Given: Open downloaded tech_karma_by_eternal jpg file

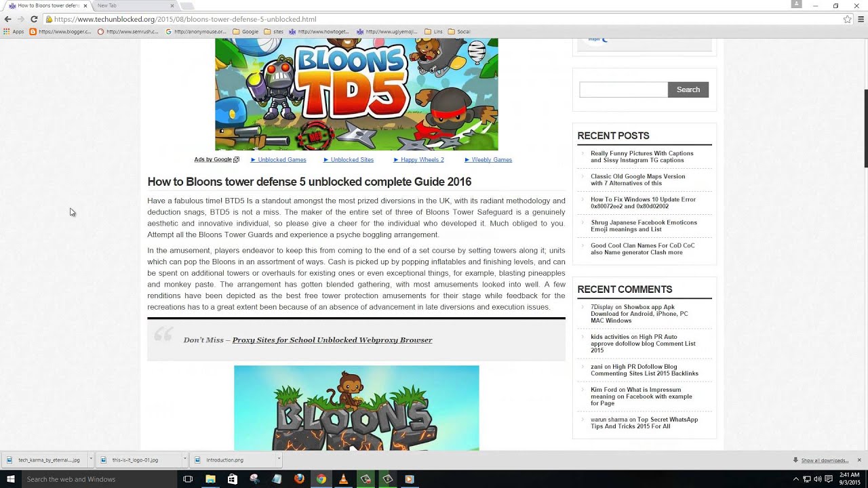Looking at the screenshot, I should tap(44, 460).
